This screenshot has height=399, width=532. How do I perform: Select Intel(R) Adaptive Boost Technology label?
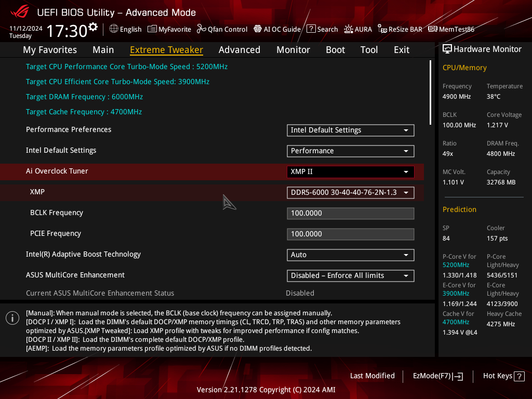83,255
